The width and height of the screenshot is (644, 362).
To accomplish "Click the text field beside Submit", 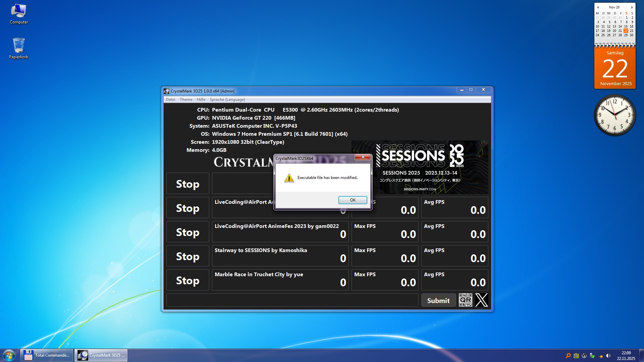I will coord(292,300).
